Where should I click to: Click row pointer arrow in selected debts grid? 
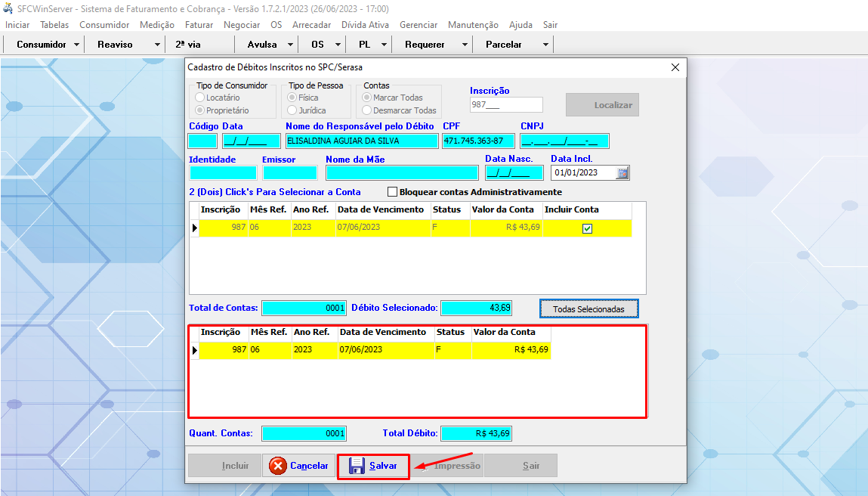[194, 350]
